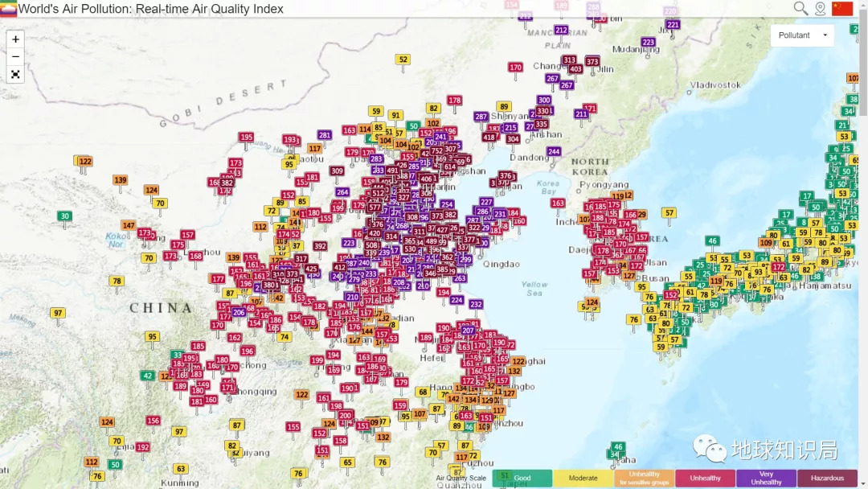Toggle fullscreen map view icon
Image resolution: width=868 pixels, height=489 pixels.
15,74
